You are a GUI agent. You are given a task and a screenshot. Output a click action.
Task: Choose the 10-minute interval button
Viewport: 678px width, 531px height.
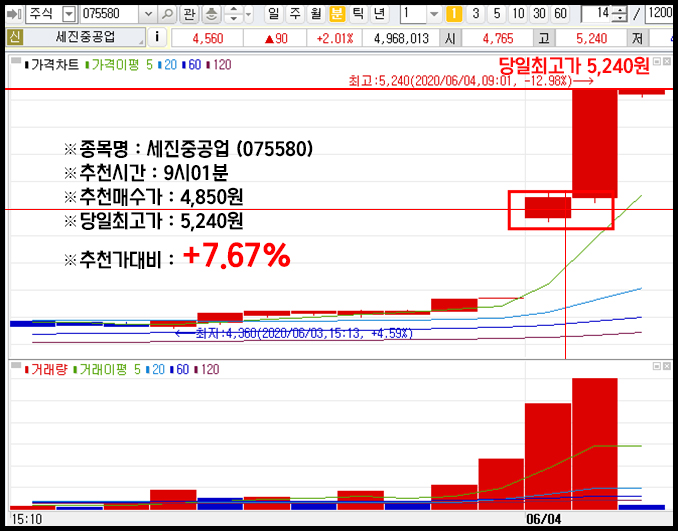point(518,14)
